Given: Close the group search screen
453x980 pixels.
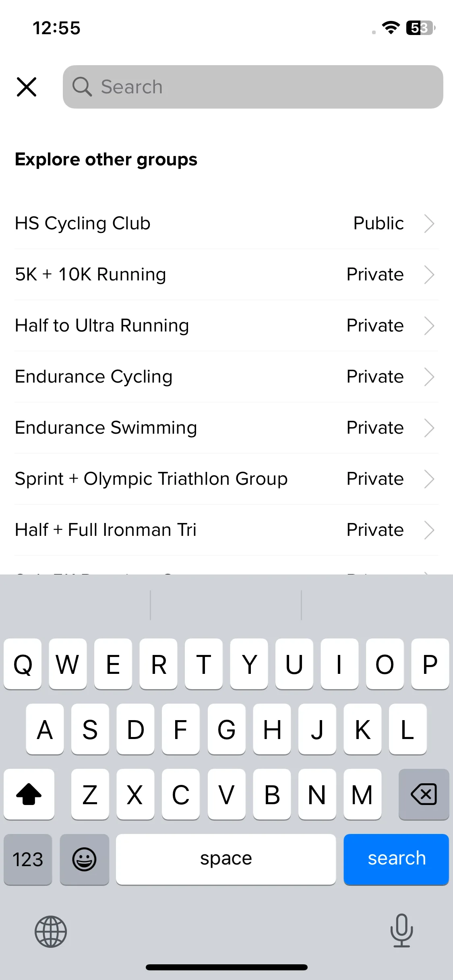Looking at the screenshot, I should coord(27,87).
